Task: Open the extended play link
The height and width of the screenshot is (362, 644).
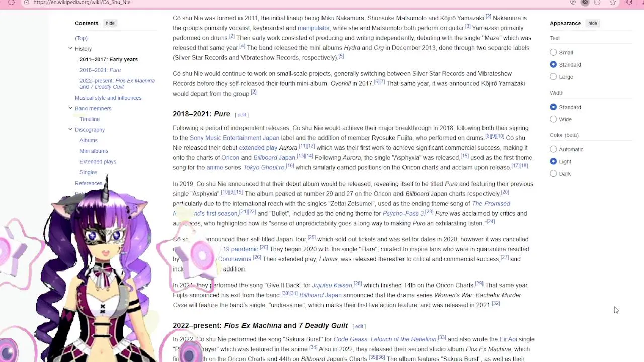Action: [x=258, y=148]
